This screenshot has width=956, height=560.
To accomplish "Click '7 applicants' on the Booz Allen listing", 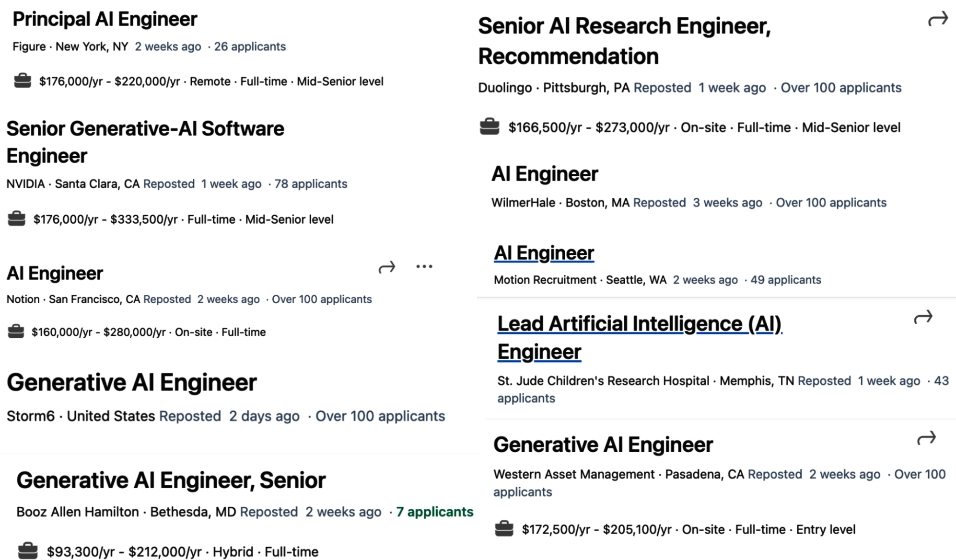I will [434, 511].
